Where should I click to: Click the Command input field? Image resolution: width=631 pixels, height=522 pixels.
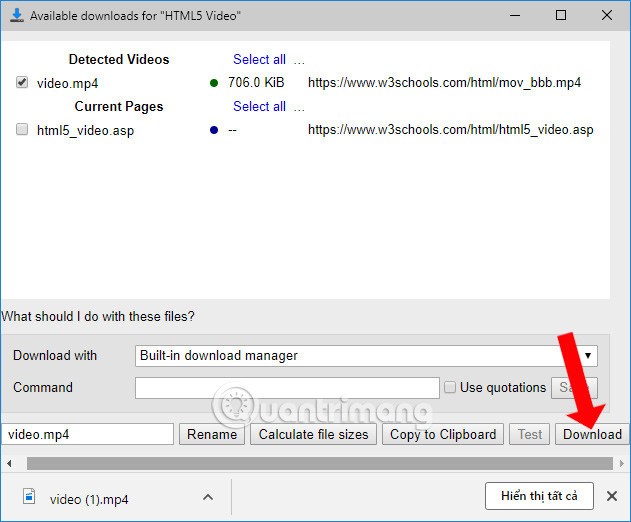[x=287, y=388]
